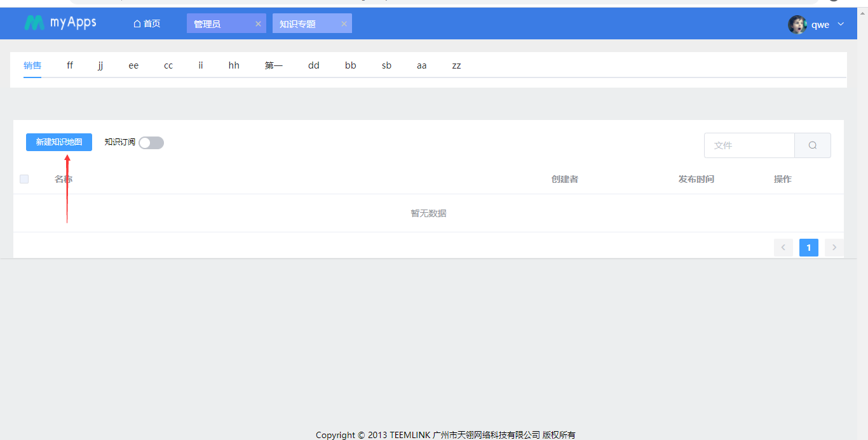Screen dimensions: 868x440
Task: Expand the qwe user dropdown arrow
Action: (841, 24)
